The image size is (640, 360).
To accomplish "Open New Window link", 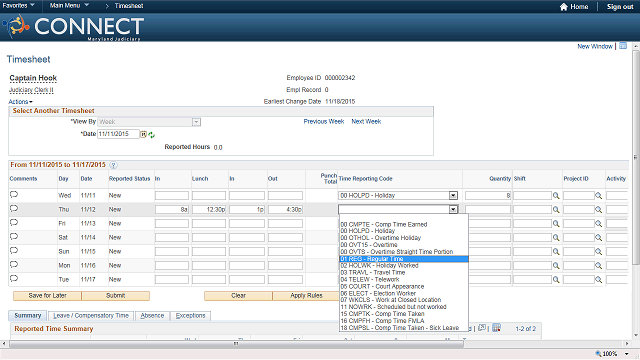I will coord(595,47).
